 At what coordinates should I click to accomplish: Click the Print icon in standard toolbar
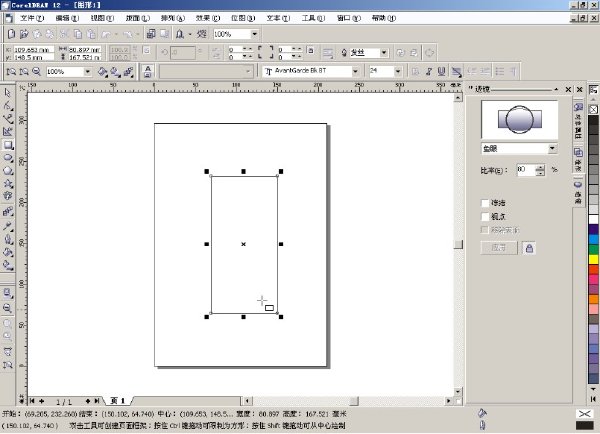pyautogui.click(x=50, y=34)
